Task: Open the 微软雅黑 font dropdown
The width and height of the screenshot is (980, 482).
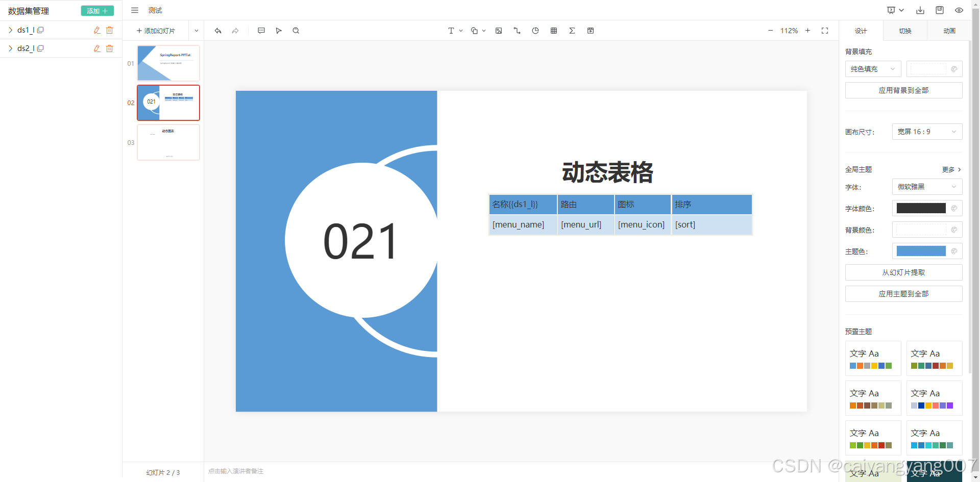Action: [x=927, y=187]
